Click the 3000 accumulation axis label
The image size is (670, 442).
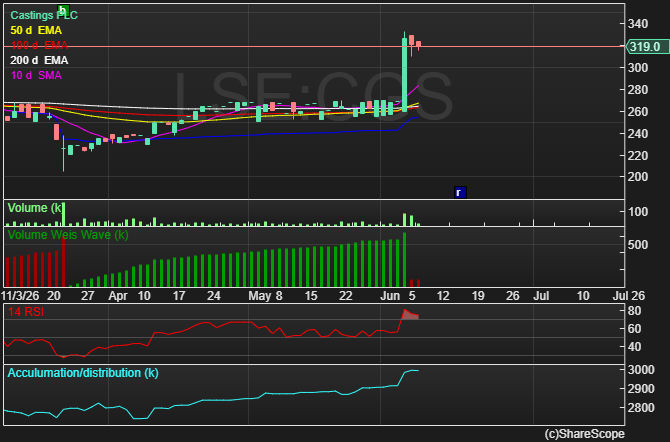coord(641,370)
